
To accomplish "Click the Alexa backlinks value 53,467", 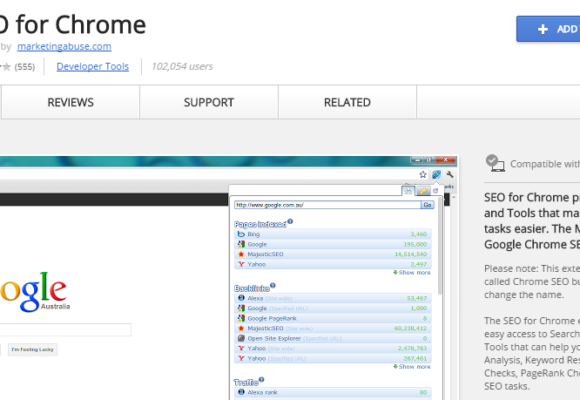I will click(x=417, y=298).
